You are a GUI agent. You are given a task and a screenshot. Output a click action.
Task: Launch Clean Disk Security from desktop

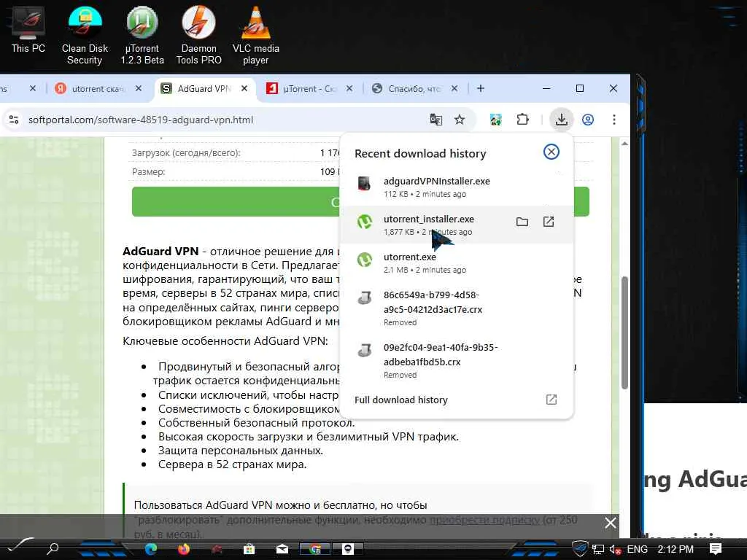pos(85,35)
